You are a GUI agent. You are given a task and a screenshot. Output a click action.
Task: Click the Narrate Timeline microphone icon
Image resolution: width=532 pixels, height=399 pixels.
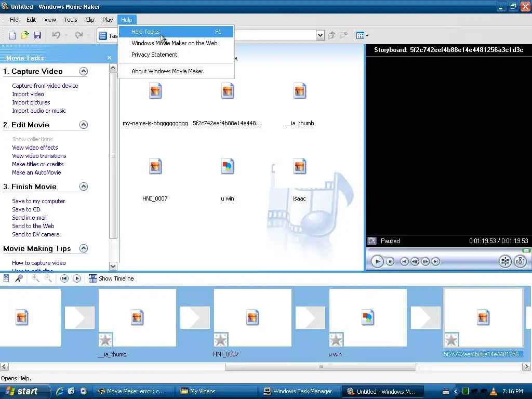point(19,278)
